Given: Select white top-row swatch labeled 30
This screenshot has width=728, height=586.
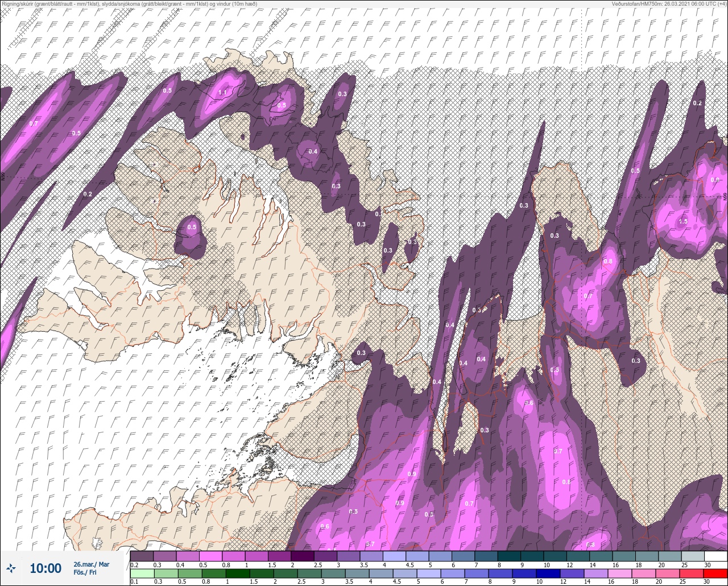Looking at the screenshot, I should (716, 556).
